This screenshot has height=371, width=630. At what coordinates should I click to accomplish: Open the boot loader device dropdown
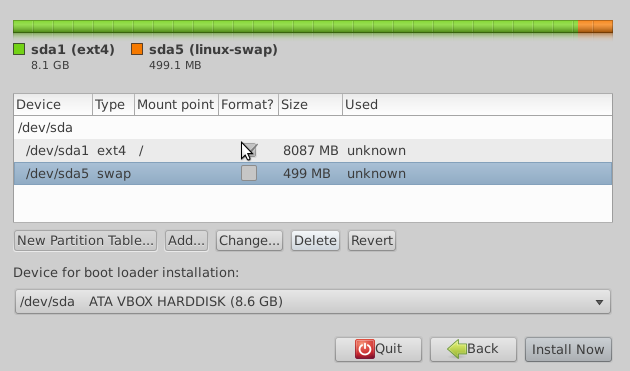point(313,301)
